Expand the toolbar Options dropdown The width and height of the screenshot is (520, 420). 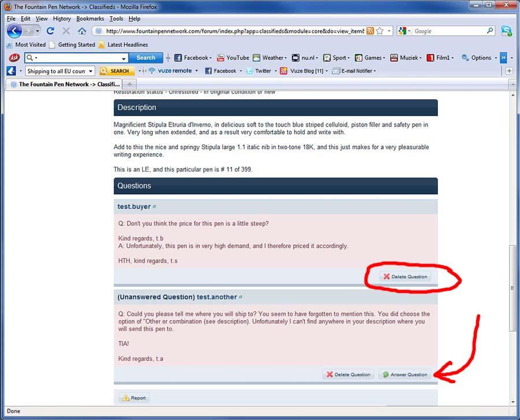coord(477,58)
